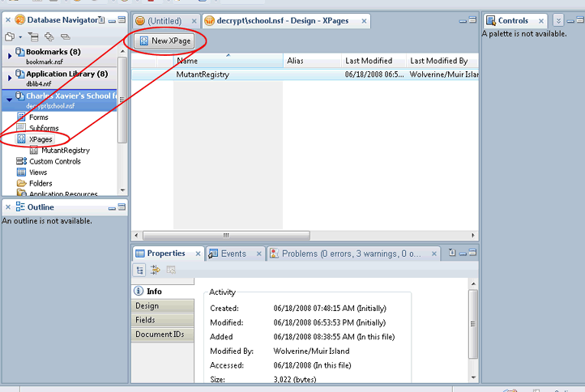Switch to the (Untitled) tab

click(164, 21)
